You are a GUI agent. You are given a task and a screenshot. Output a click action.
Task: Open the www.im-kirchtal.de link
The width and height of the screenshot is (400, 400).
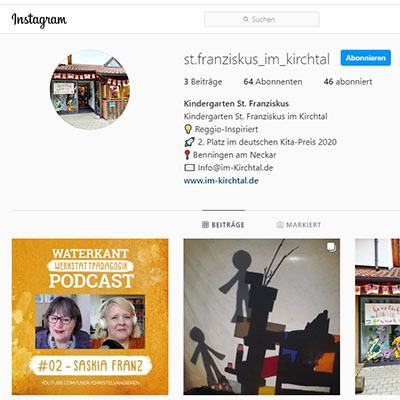point(221,181)
